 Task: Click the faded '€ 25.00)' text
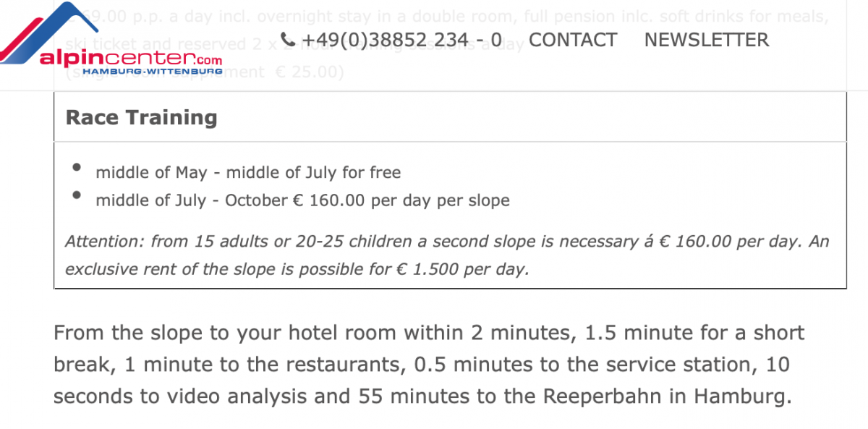(x=310, y=72)
